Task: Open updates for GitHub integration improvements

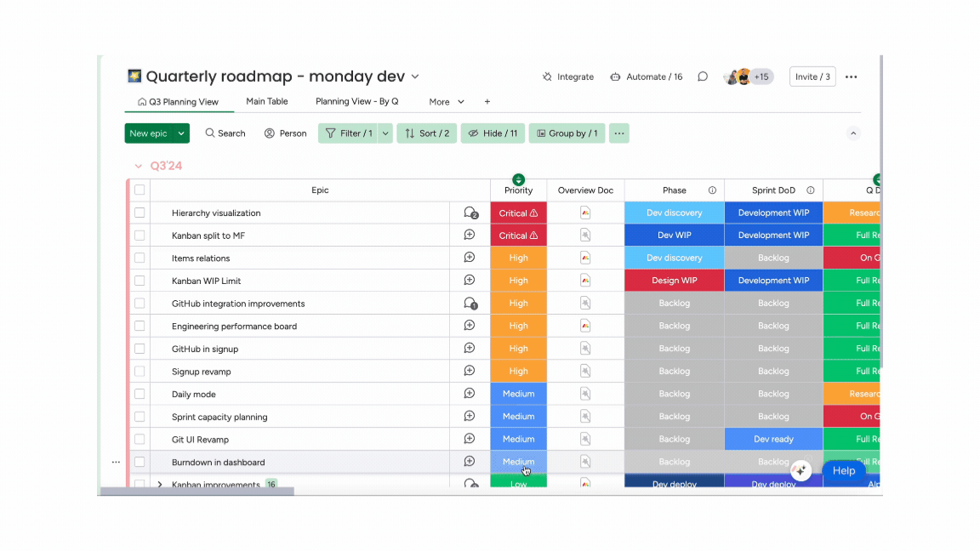Action: [x=470, y=304]
